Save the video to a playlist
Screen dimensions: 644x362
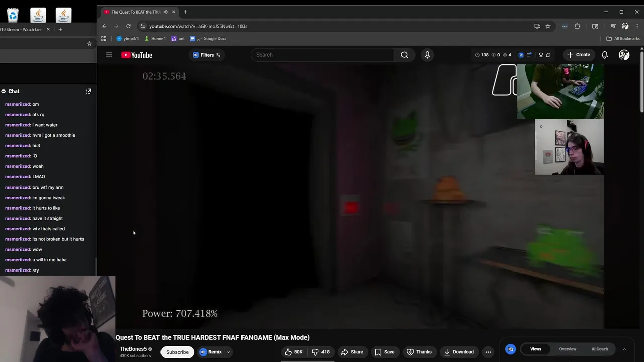coord(384,352)
